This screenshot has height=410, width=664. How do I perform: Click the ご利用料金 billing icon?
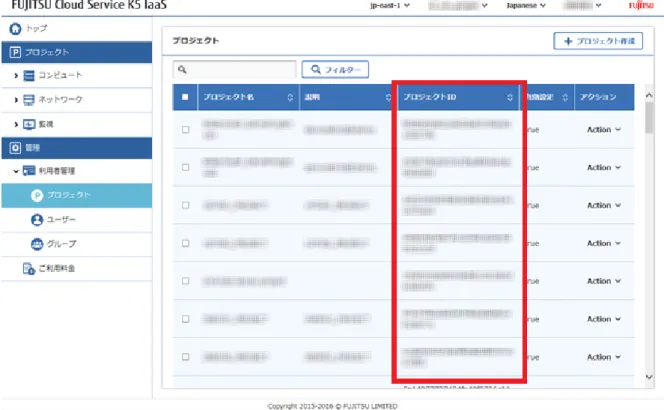pos(29,269)
